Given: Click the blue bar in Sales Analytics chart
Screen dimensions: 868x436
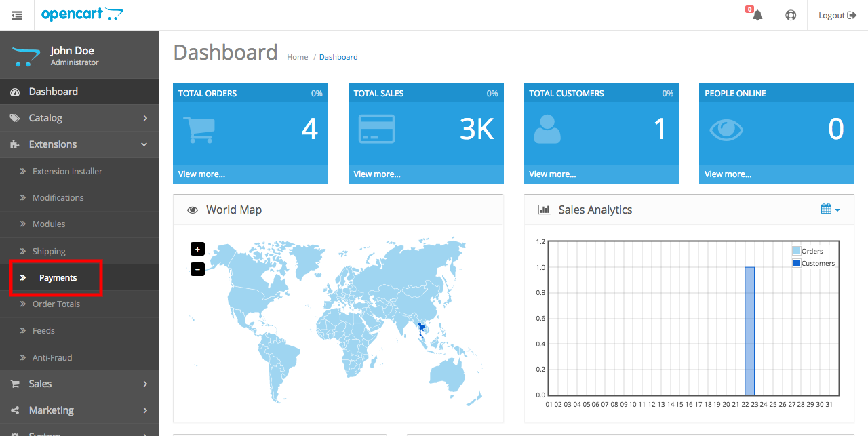Looking at the screenshot, I should [749, 331].
